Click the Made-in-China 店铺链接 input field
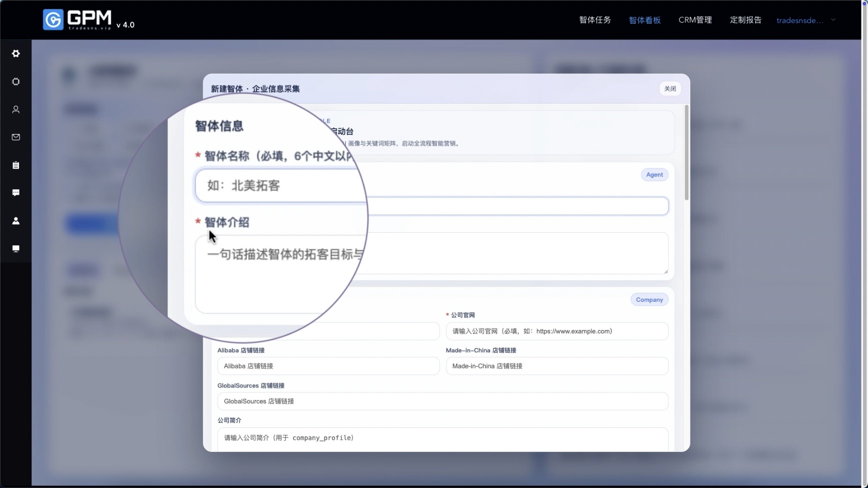 pyautogui.click(x=557, y=366)
